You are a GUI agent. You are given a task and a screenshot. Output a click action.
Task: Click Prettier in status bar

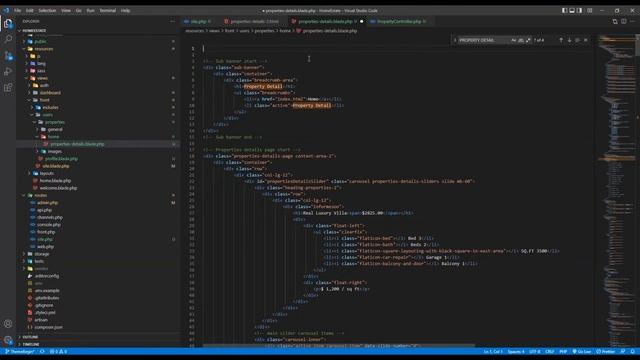coord(606,351)
